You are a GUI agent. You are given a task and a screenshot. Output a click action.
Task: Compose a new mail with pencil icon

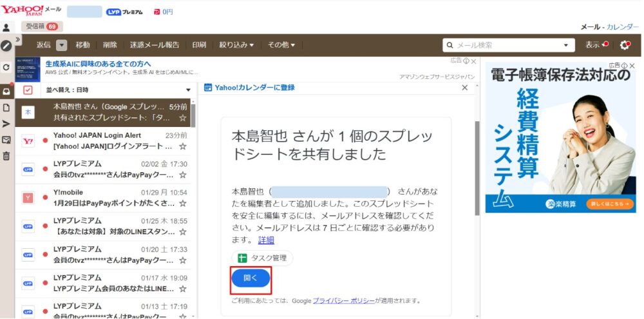point(6,46)
